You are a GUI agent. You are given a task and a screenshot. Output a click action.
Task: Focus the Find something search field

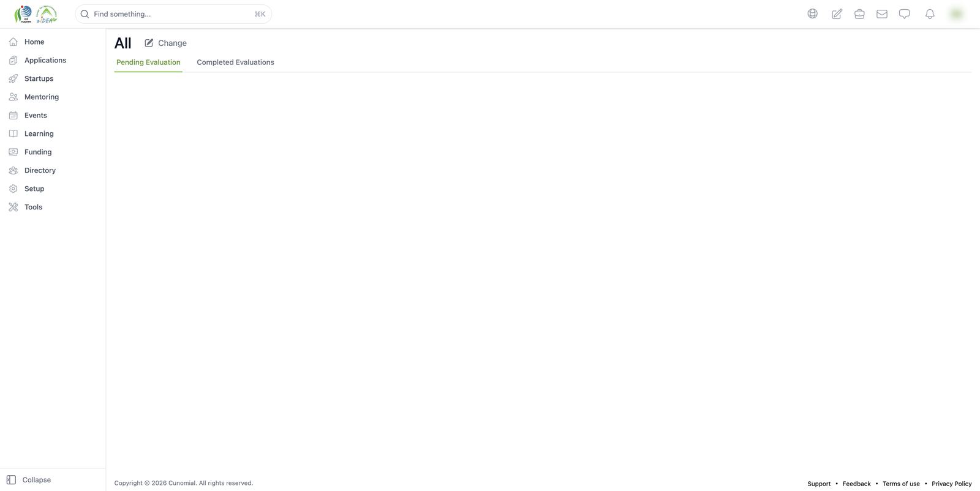tap(173, 14)
